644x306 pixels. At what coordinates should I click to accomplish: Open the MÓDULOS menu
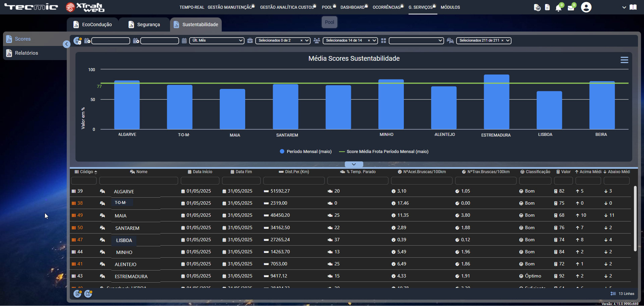click(x=450, y=7)
